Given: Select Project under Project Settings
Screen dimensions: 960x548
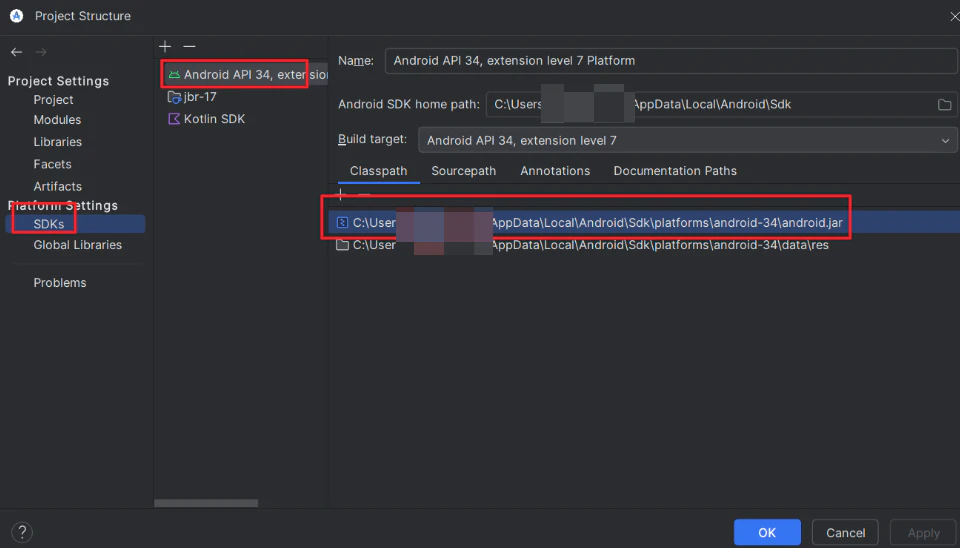Looking at the screenshot, I should 53,100.
